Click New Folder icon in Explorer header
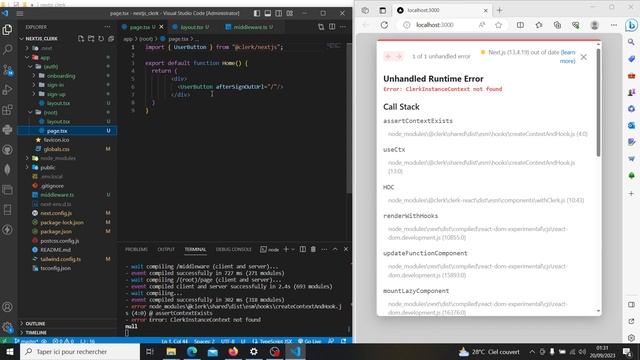This screenshot has height=360, width=640. tap(91, 38)
